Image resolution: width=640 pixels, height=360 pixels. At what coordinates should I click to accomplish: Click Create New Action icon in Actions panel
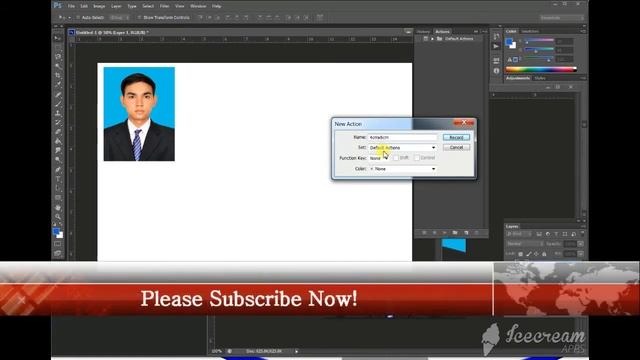[x=466, y=233]
